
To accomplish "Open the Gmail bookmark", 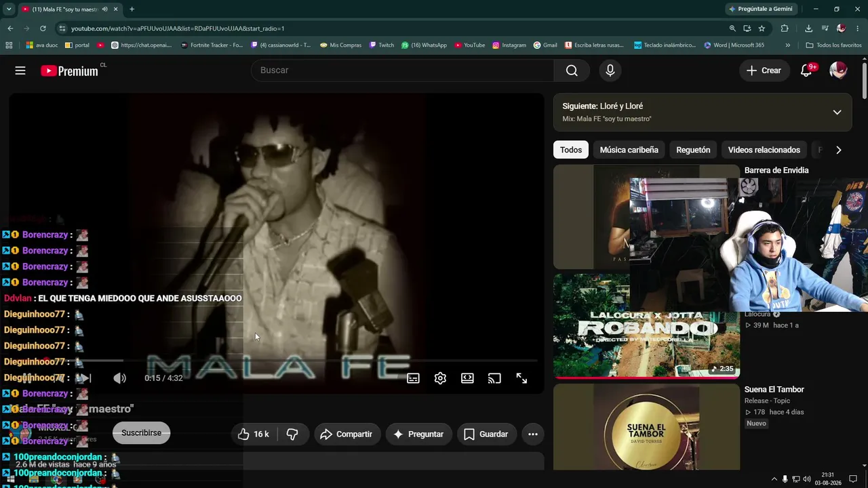I will pos(545,45).
